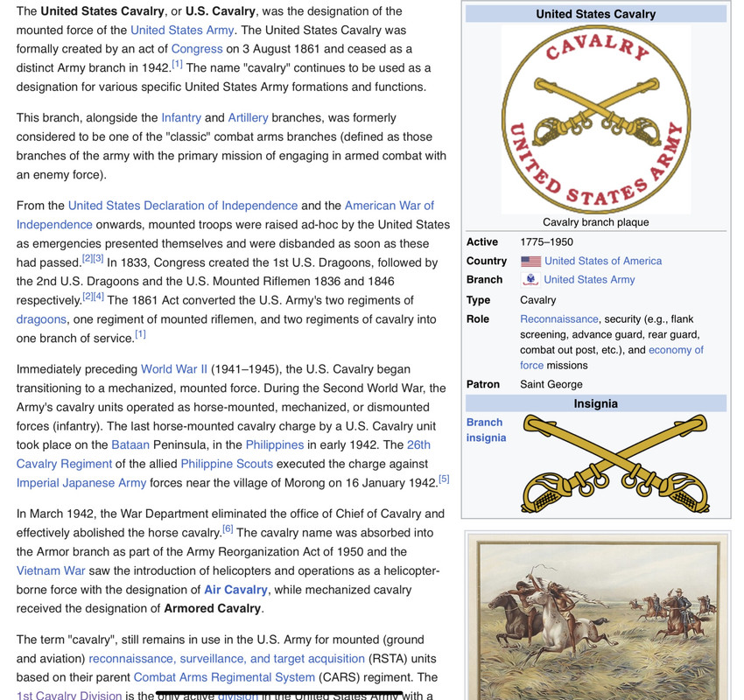Click the bold 'Armored Cavalry' text

[212, 608]
